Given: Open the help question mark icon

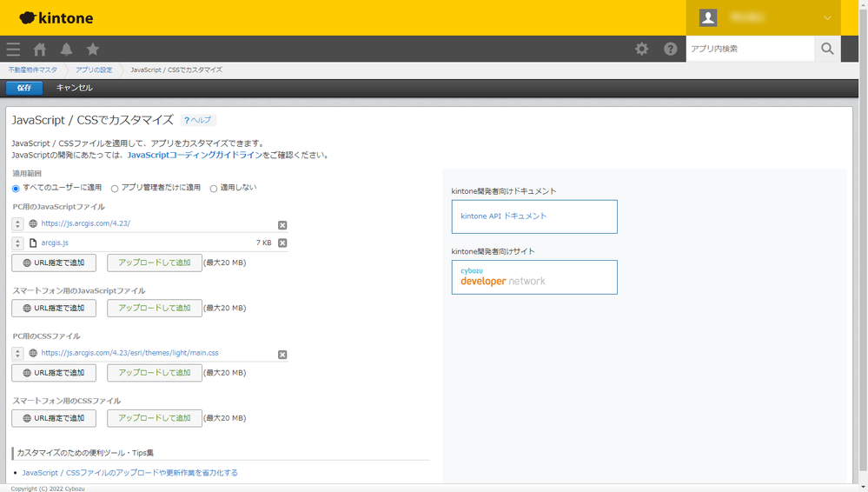Looking at the screenshot, I should pyautogui.click(x=671, y=49).
